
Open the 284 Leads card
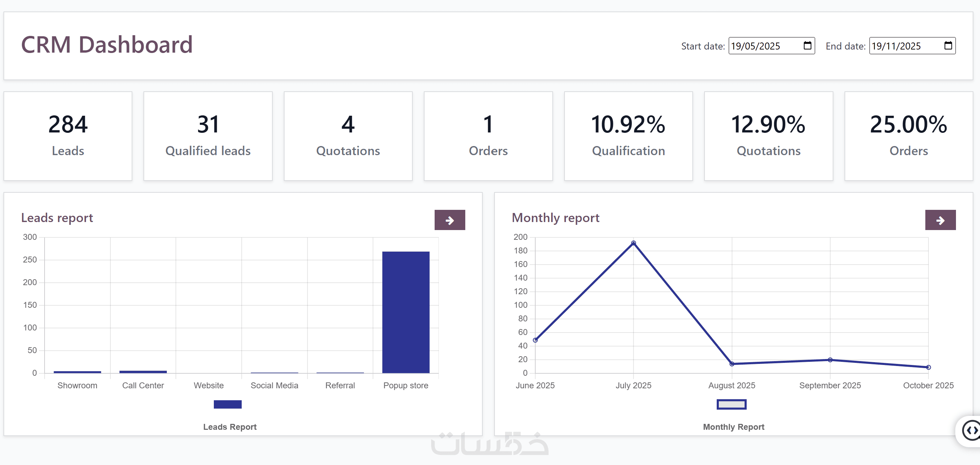click(x=68, y=136)
